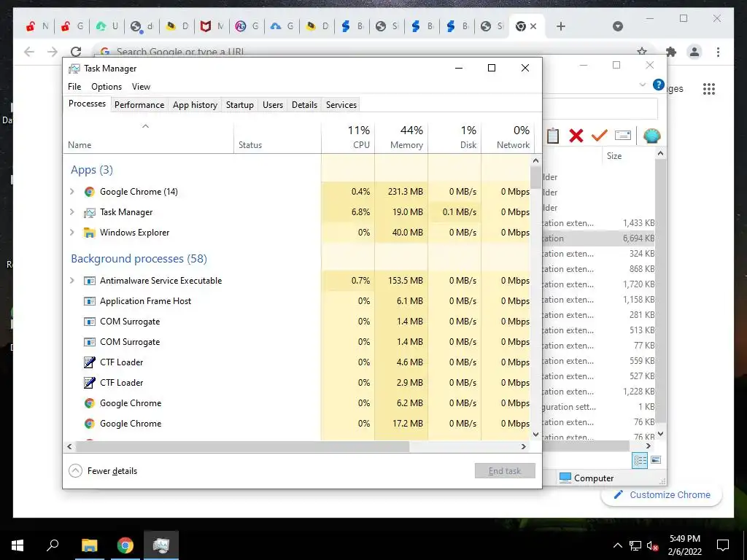The height and width of the screenshot is (560, 747).
Task: Open the View menu in Task Manager
Action: pos(141,87)
